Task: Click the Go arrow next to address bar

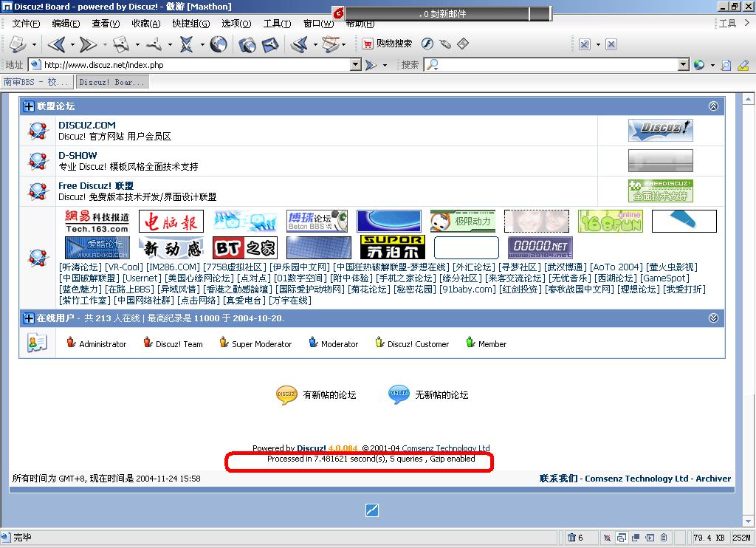Action: point(371,65)
